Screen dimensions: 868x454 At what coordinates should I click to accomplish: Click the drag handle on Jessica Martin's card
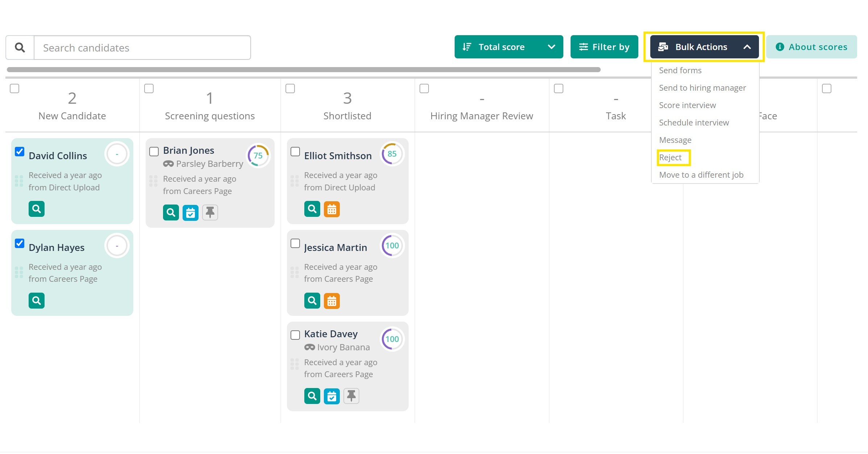tap(295, 272)
